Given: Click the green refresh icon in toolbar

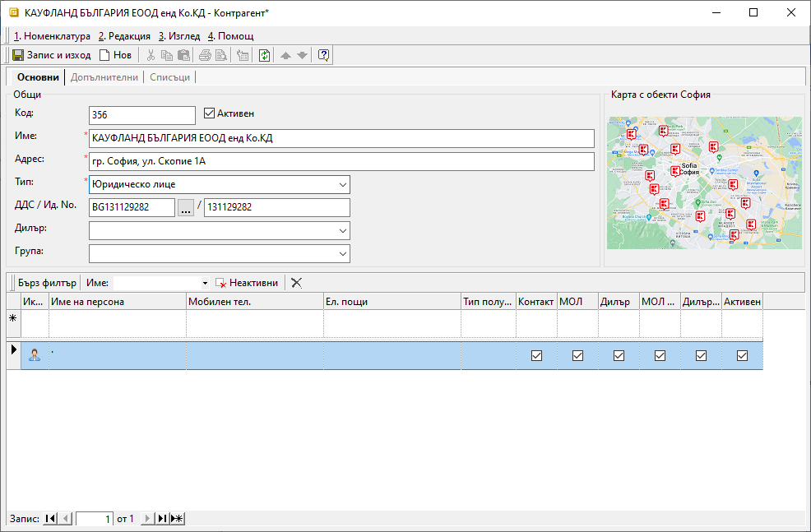Looking at the screenshot, I should pyautogui.click(x=264, y=56).
